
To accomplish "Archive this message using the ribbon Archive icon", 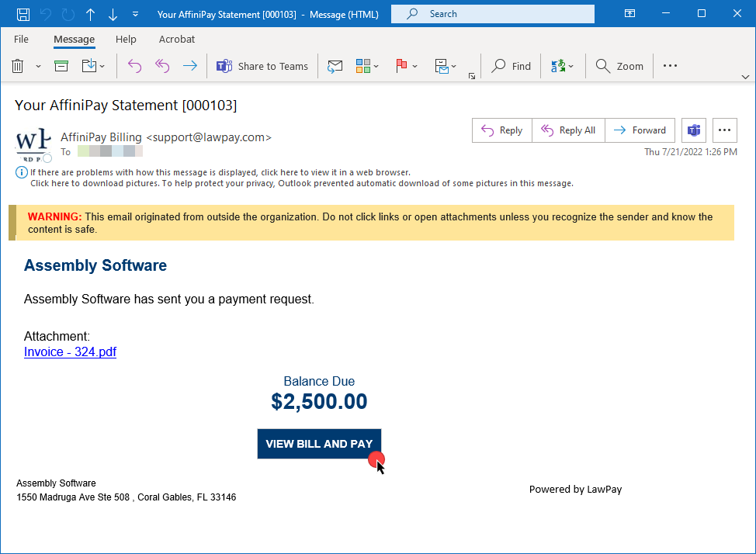I will pos(61,66).
